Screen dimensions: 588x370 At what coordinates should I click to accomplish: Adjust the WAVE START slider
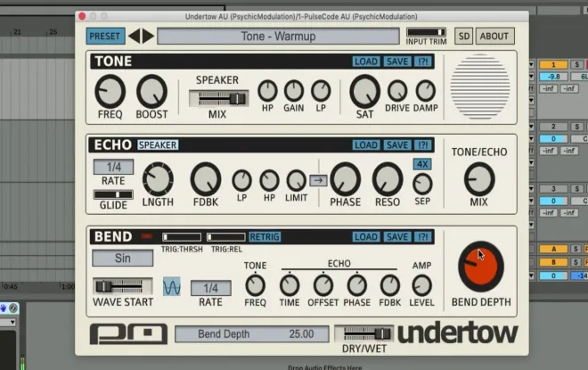(123, 286)
